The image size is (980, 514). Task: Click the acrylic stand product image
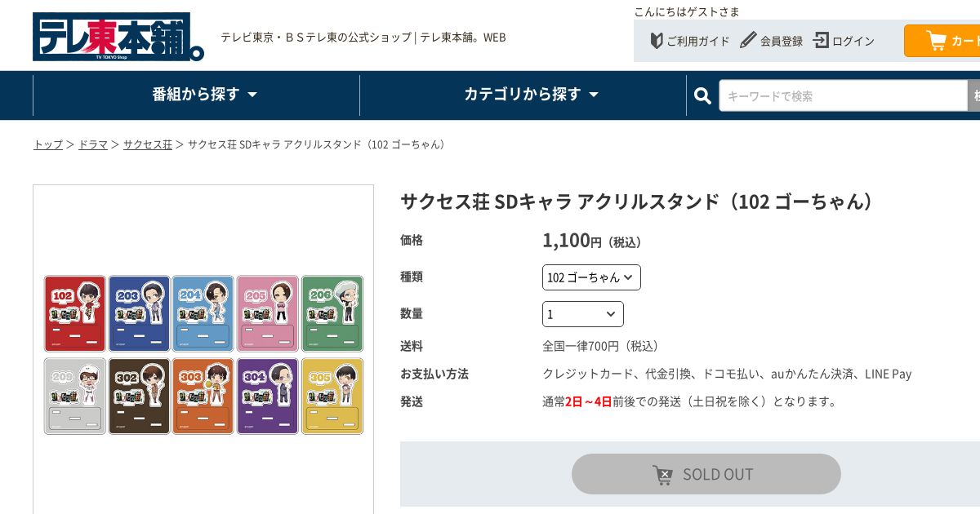203,355
